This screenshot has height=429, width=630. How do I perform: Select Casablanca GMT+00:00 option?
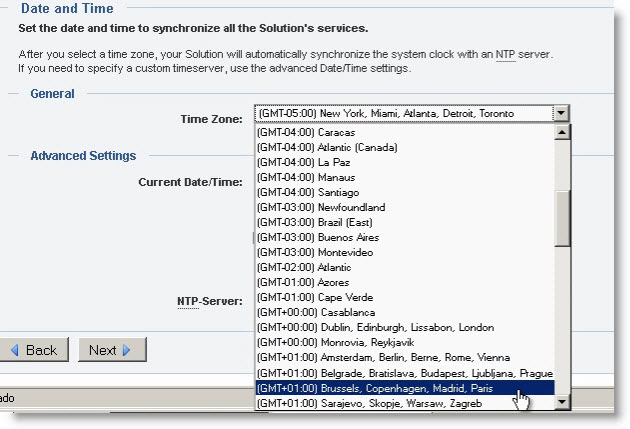click(304, 313)
